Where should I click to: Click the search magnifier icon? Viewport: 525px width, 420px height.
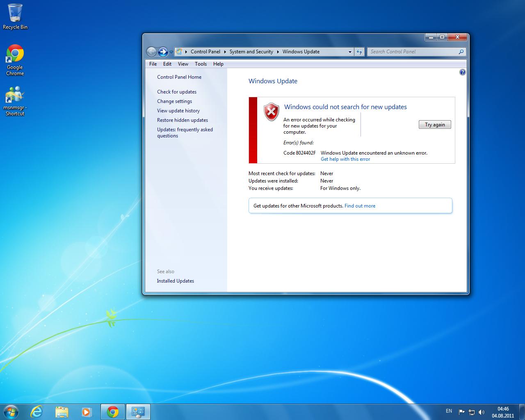click(461, 52)
